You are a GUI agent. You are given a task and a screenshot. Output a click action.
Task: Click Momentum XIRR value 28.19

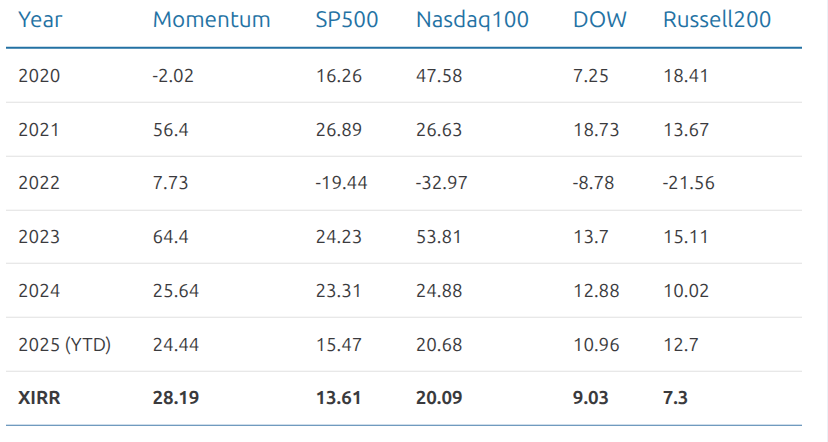(x=175, y=398)
